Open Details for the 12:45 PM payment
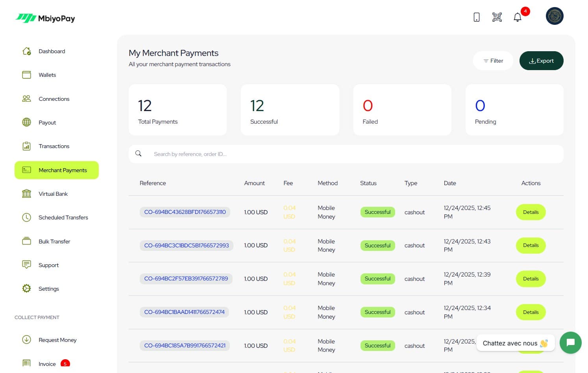The width and height of the screenshot is (588, 373). coord(531,212)
